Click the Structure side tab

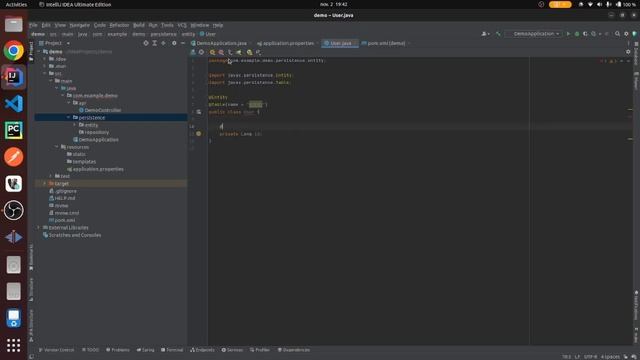[31, 289]
